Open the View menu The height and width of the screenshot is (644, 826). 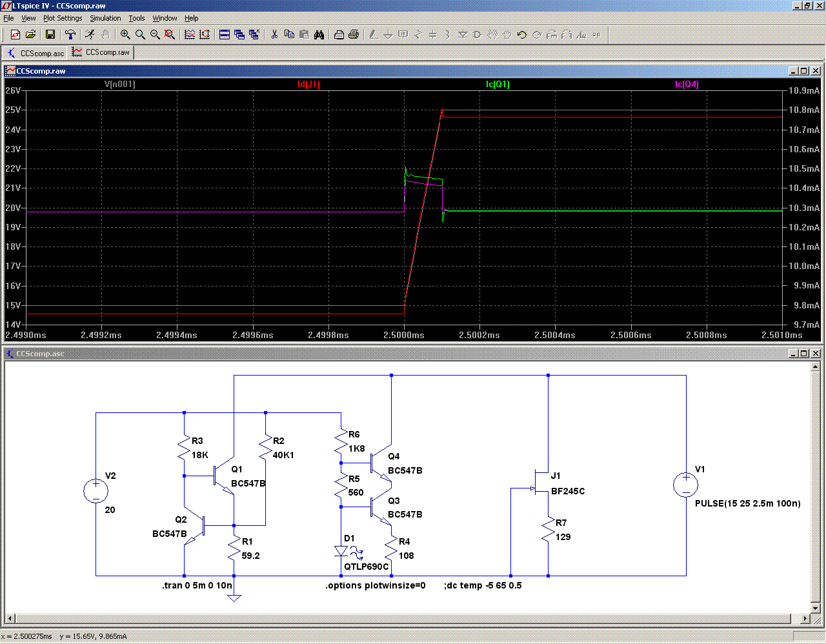[x=29, y=18]
